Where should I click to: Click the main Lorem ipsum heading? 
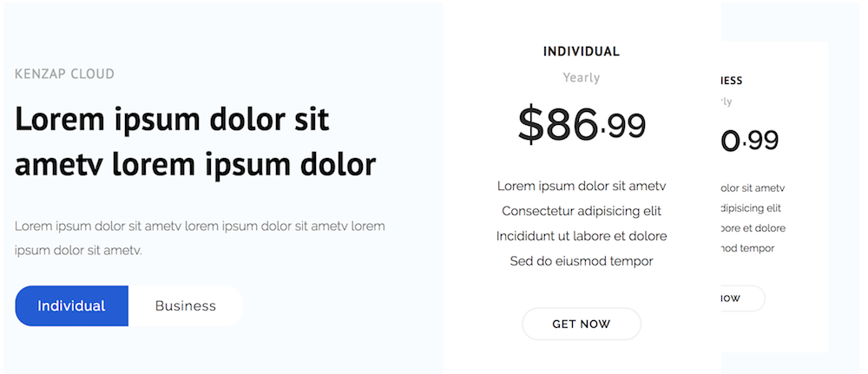(x=195, y=141)
